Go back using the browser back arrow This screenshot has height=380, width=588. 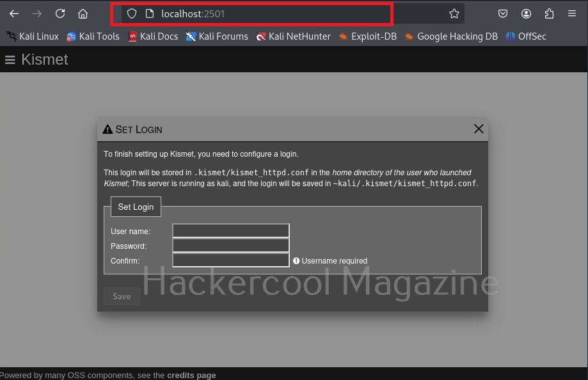[x=14, y=14]
